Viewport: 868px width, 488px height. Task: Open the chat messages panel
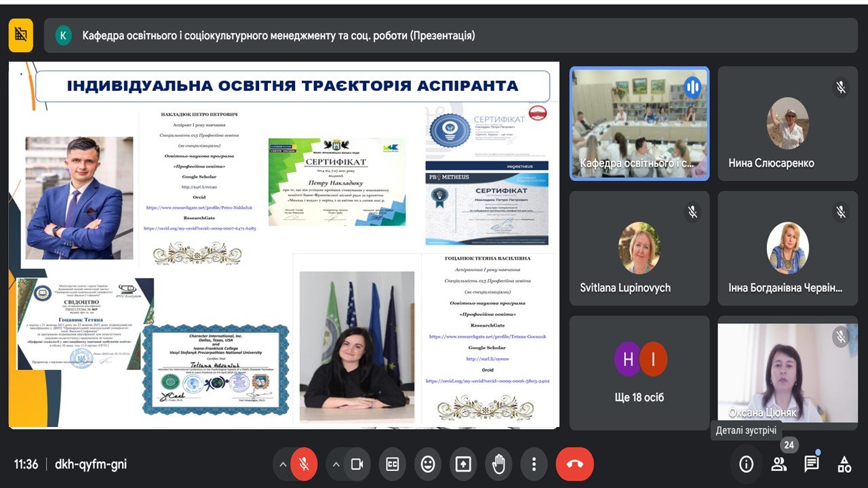[811, 464]
